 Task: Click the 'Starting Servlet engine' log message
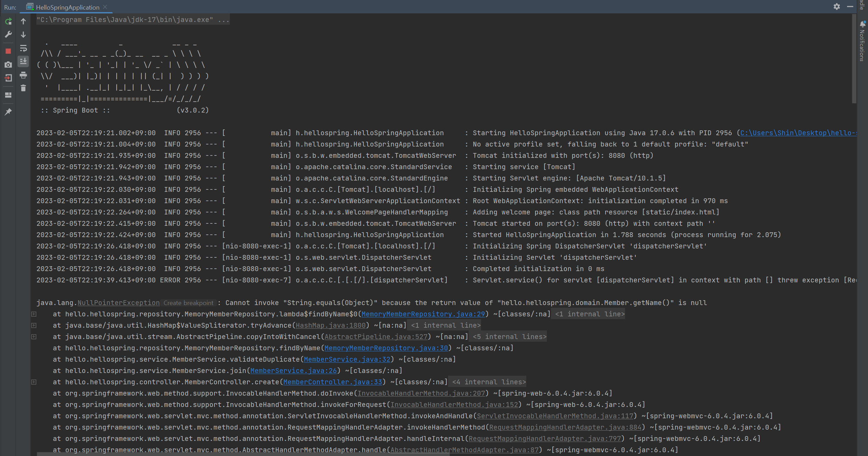[569, 178]
